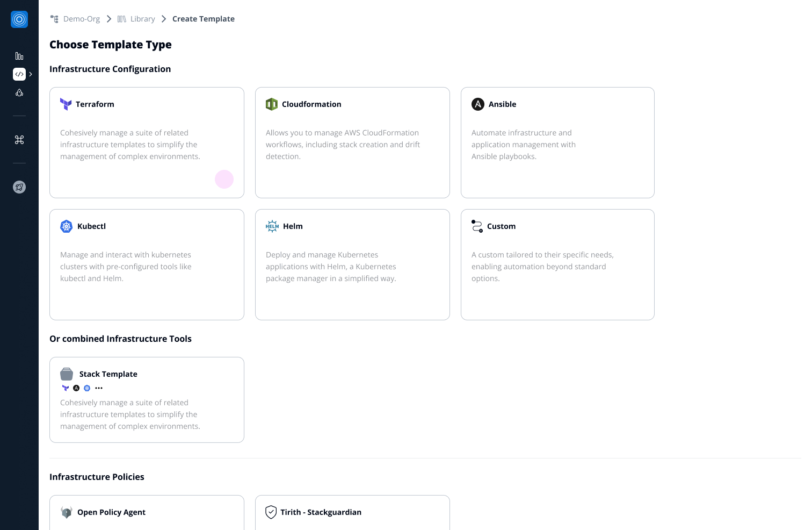Select the code brackets sidebar icon
812x530 pixels.
(19, 74)
